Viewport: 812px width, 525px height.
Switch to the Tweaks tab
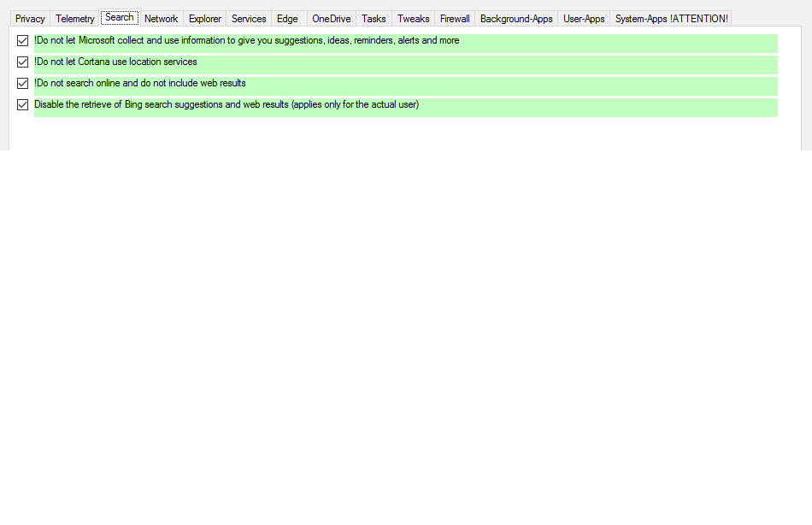click(413, 19)
